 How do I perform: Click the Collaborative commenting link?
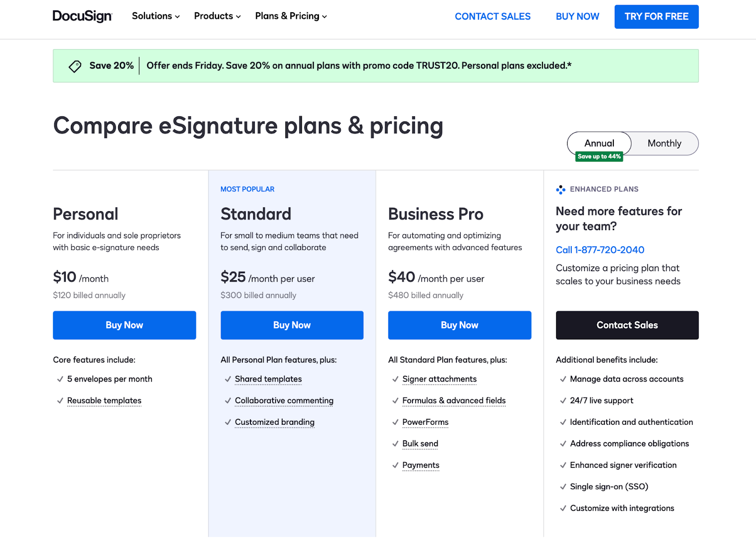(x=284, y=401)
